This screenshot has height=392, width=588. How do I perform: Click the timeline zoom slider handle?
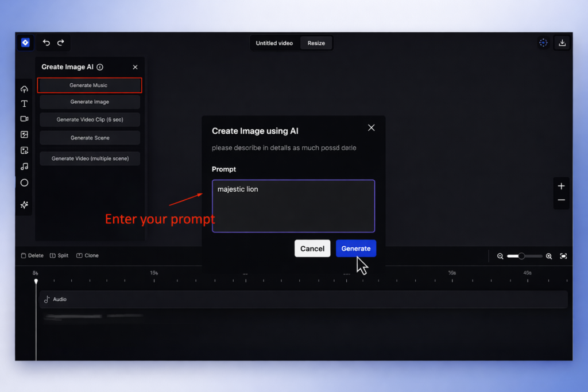pos(521,256)
